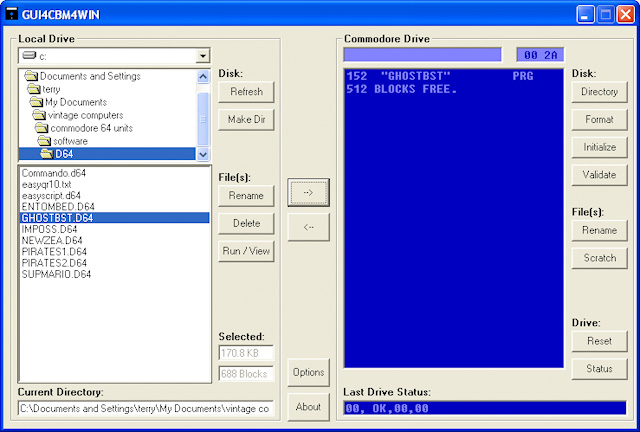
Task: Click the Commodore Directory button
Action: click(x=599, y=92)
